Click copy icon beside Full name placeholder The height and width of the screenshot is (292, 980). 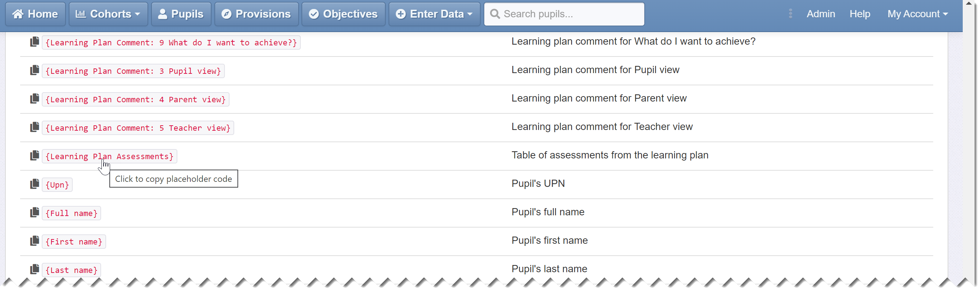(35, 212)
